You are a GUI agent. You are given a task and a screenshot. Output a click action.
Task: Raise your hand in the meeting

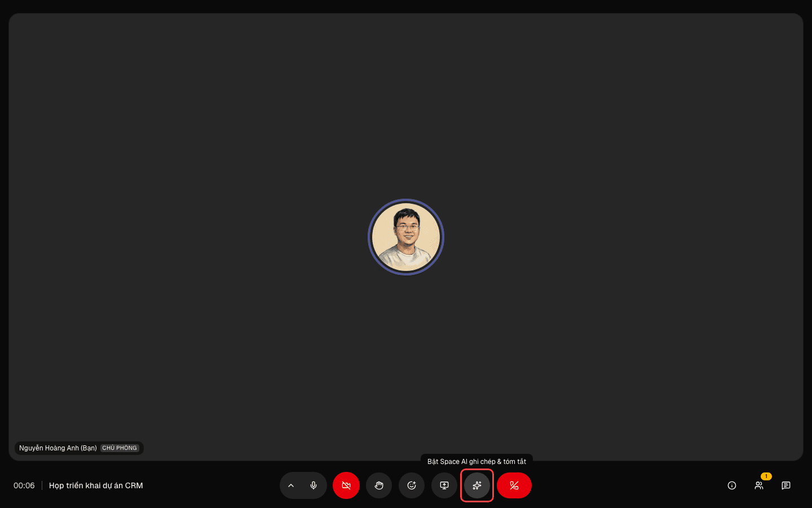379,485
